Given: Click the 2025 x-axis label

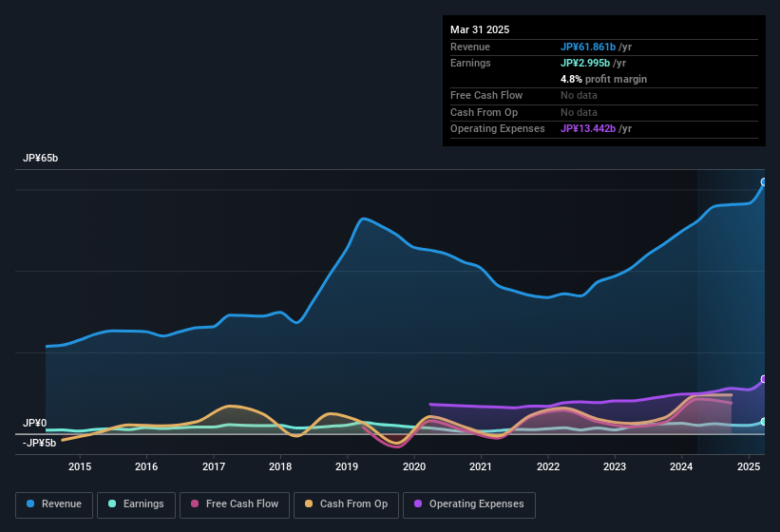Looking at the screenshot, I should [749, 466].
